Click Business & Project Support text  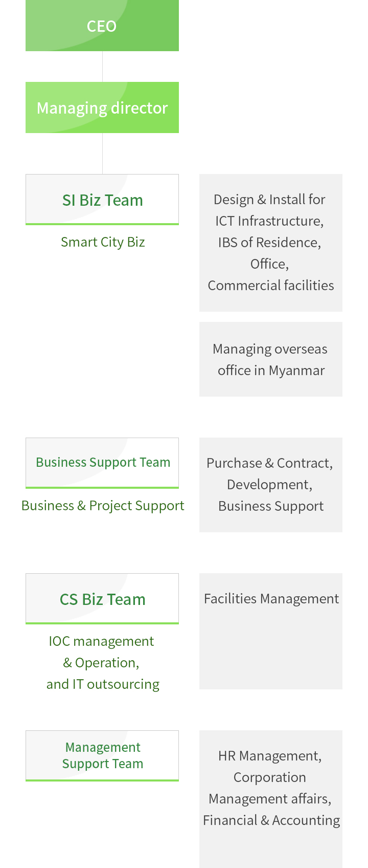(103, 506)
